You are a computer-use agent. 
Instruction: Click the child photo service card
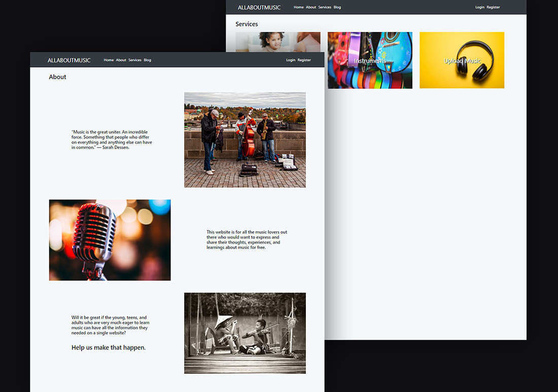click(x=277, y=42)
